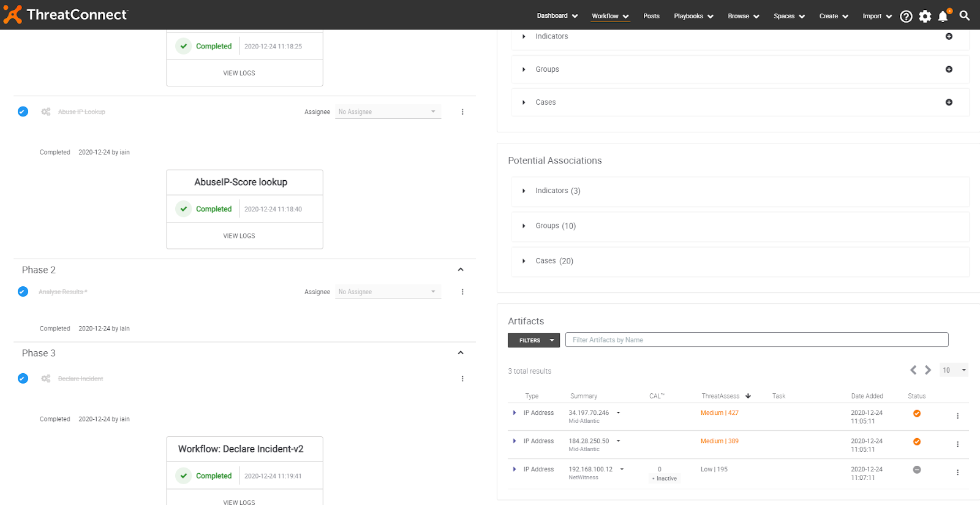Screen dimensions: 980x505
Task: View logs for Workflow: Declare Incident-v2
Action: [x=239, y=502]
